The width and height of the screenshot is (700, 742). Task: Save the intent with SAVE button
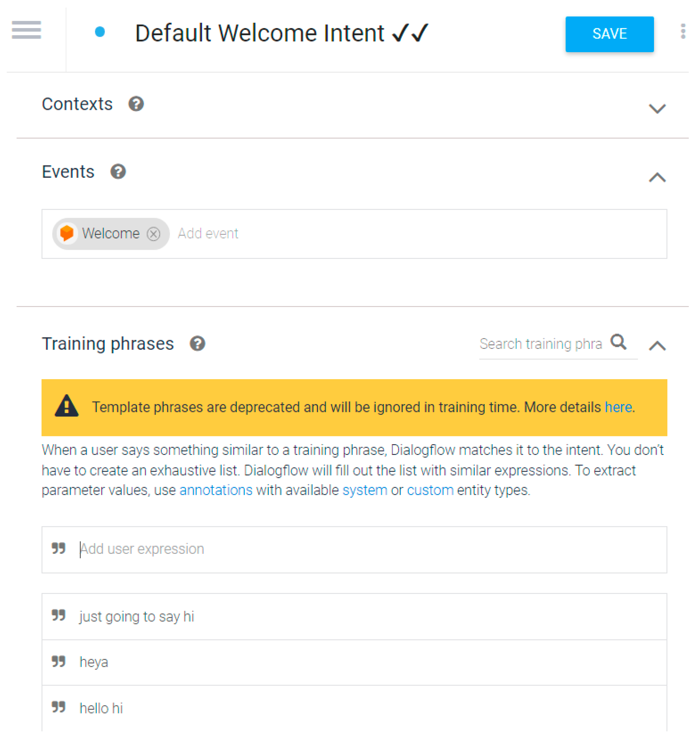[x=609, y=34]
